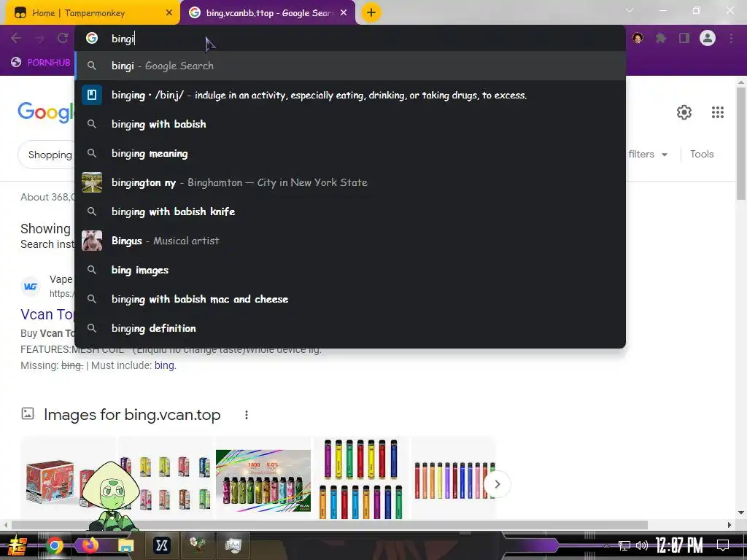Open the Extensions puzzle icon
Image resolution: width=747 pixels, height=560 pixels.
click(661, 38)
